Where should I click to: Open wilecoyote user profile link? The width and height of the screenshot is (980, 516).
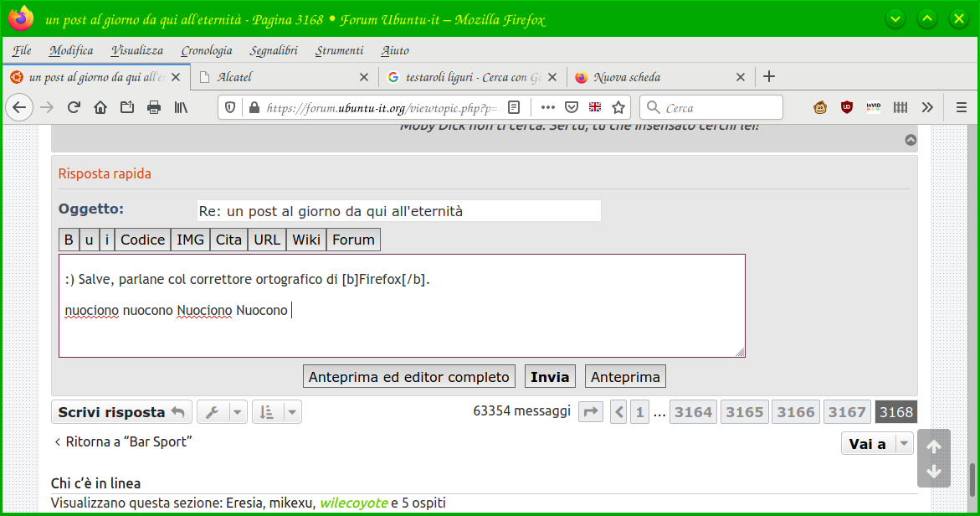(354, 503)
